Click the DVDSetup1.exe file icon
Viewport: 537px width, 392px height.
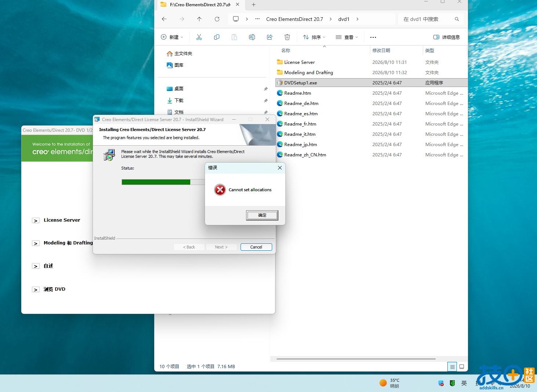(280, 83)
